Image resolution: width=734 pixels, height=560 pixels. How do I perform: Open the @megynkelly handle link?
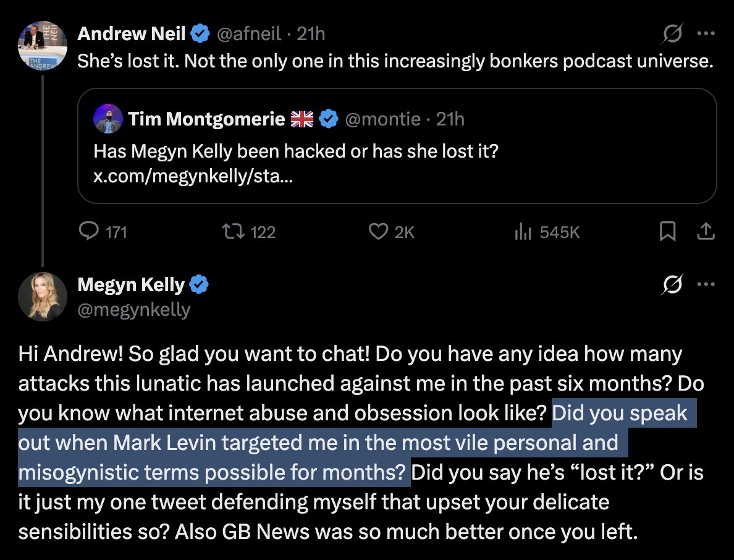[134, 308]
